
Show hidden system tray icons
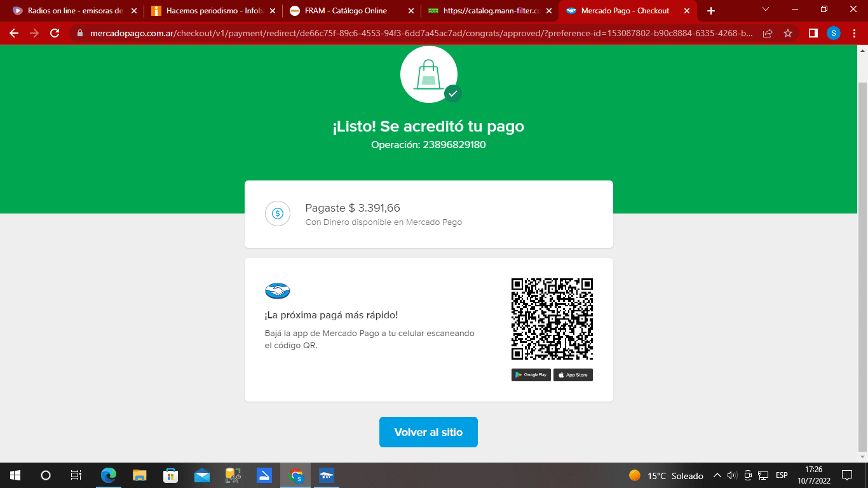[717, 475]
